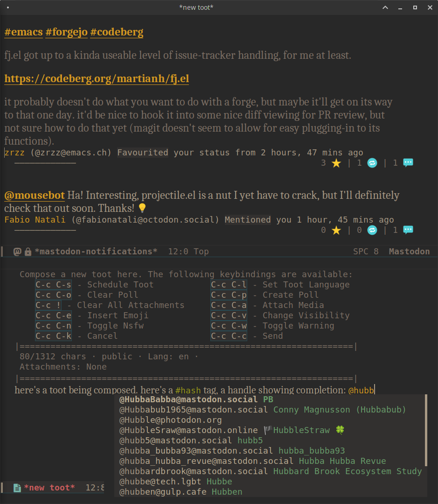
Task: Choose @Hubble@photodon.org in the completion popup
Action: 170,420
